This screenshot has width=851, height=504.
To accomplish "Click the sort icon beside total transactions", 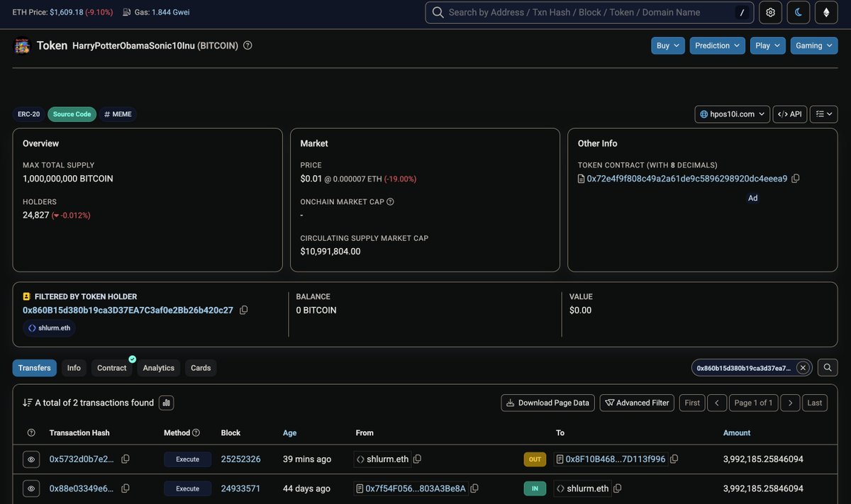I will click(x=28, y=403).
